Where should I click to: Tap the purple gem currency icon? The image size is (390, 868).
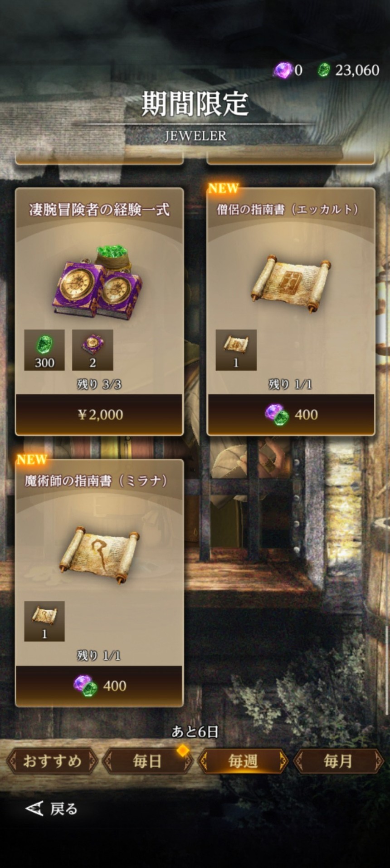click(x=283, y=70)
